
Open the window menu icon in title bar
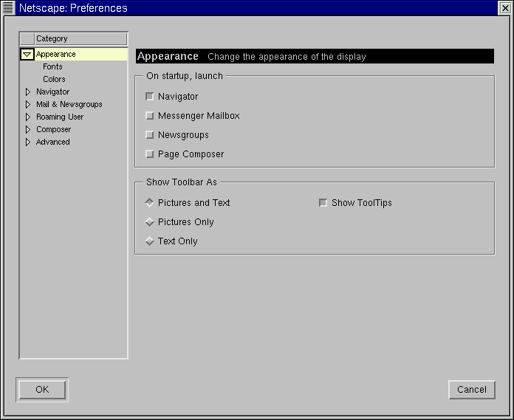[x=9, y=8]
